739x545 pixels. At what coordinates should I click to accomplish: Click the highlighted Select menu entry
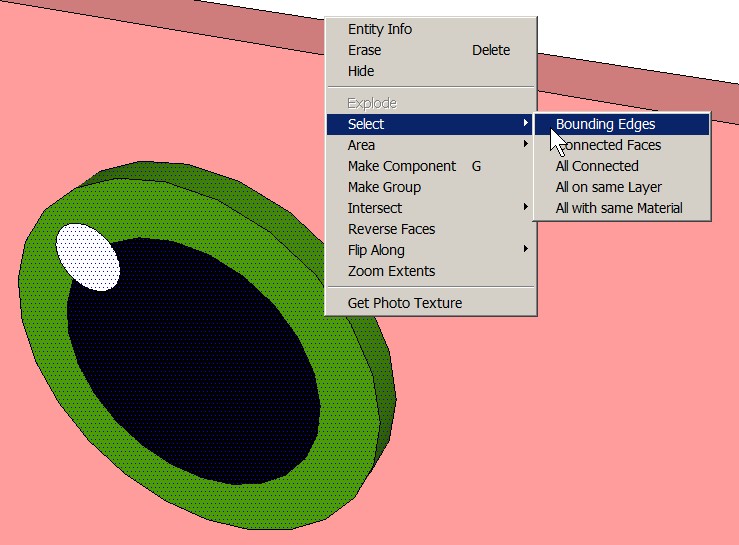pyautogui.click(x=366, y=124)
